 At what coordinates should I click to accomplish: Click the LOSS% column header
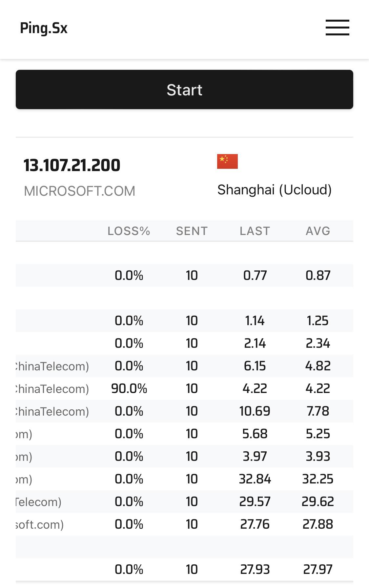129,231
